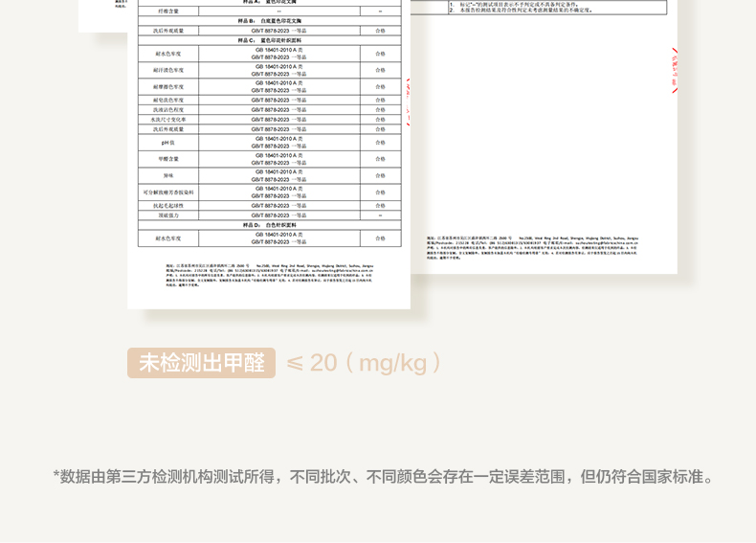Click the 样品 B section header row

(x=270, y=21)
